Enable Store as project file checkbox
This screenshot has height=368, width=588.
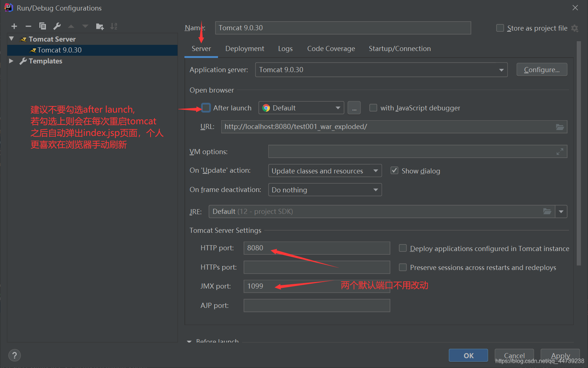[500, 28]
